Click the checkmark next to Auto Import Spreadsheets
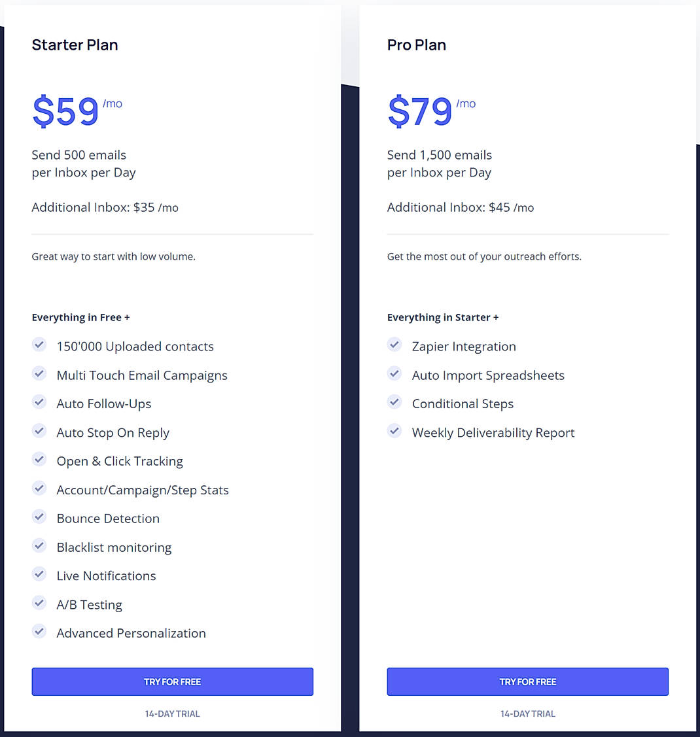 pos(394,373)
